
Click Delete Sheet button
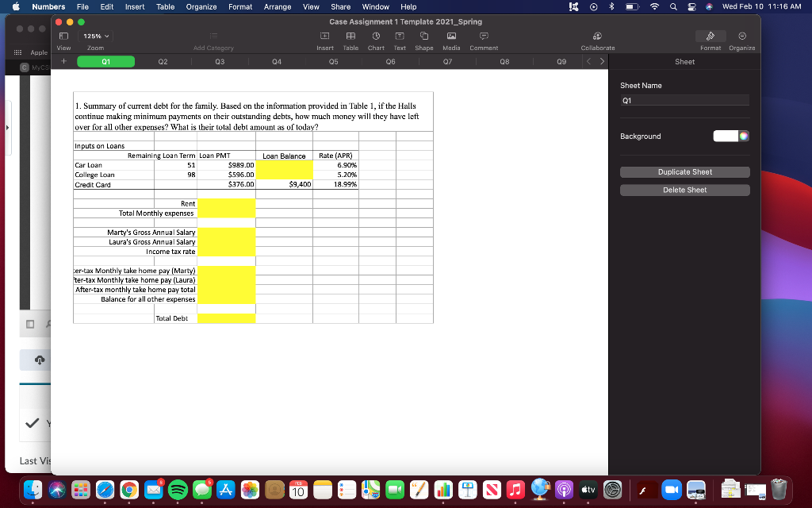684,189
